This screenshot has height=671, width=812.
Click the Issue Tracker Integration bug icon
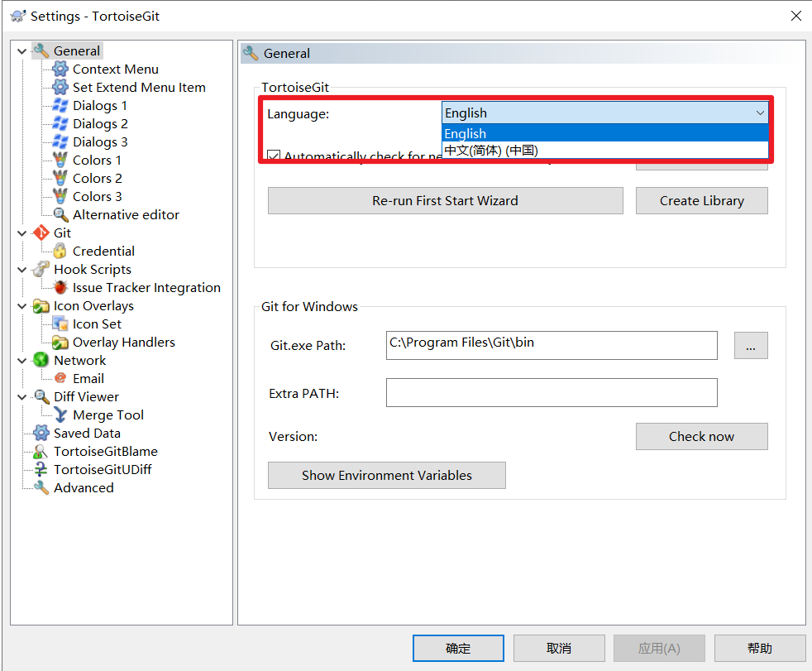[x=60, y=287]
